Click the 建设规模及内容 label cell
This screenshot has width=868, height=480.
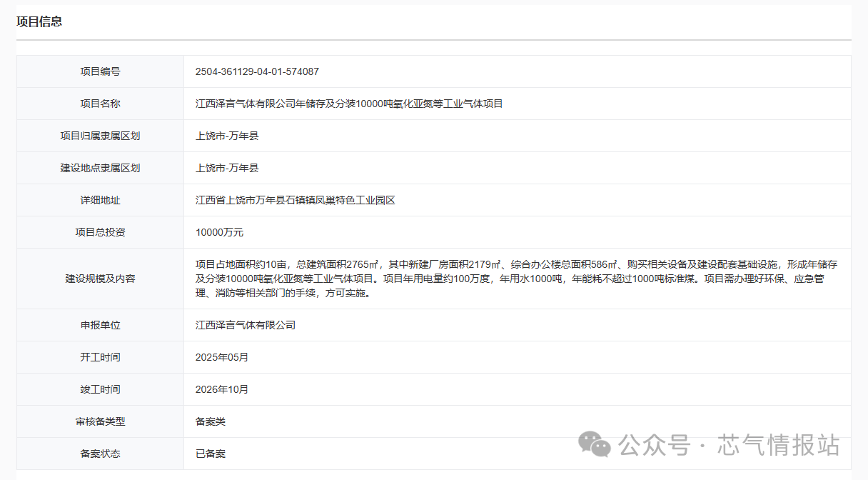[100, 279]
